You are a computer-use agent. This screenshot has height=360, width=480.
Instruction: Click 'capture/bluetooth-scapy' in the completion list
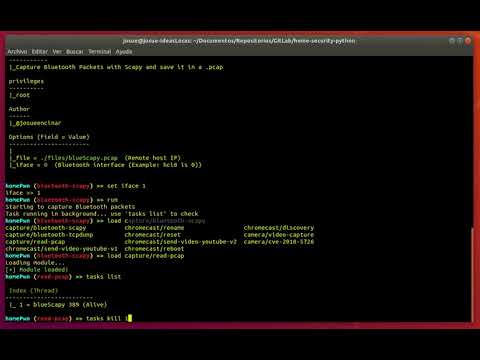[x=46, y=228]
